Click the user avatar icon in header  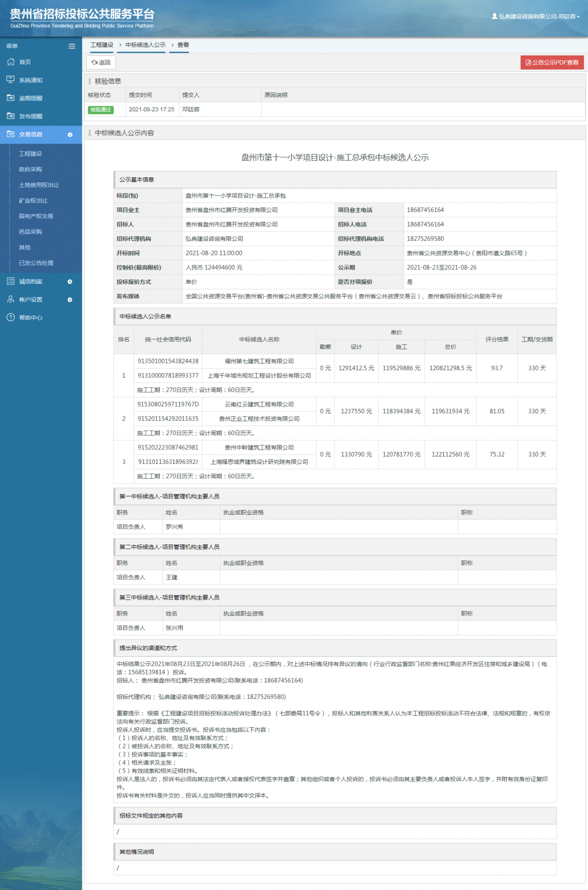pos(494,16)
